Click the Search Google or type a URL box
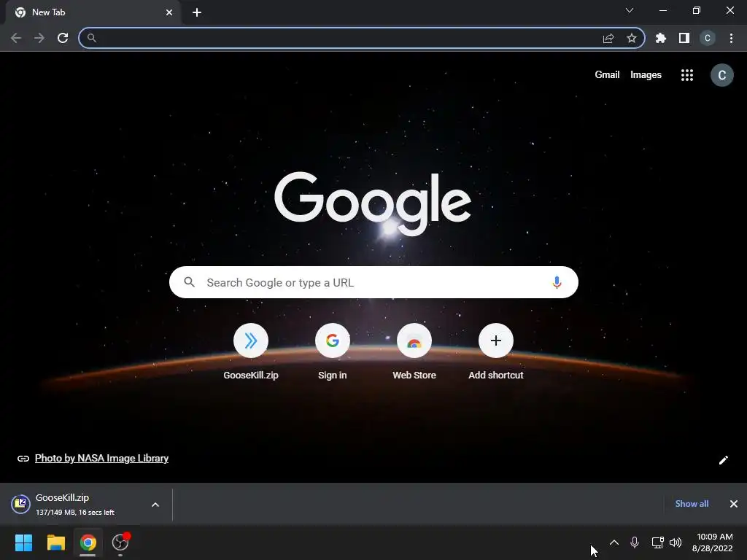The image size is (747, 560). (373, 282)
